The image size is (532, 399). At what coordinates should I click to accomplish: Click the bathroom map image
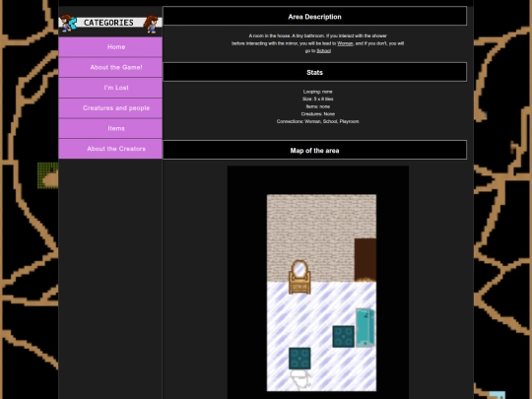pyautogui.click(x=318, y=283)
